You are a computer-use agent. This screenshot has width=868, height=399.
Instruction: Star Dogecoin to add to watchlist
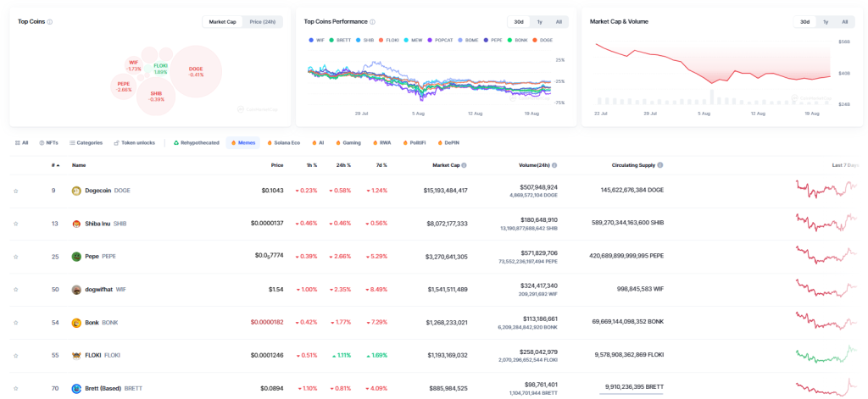click(15, 191)
